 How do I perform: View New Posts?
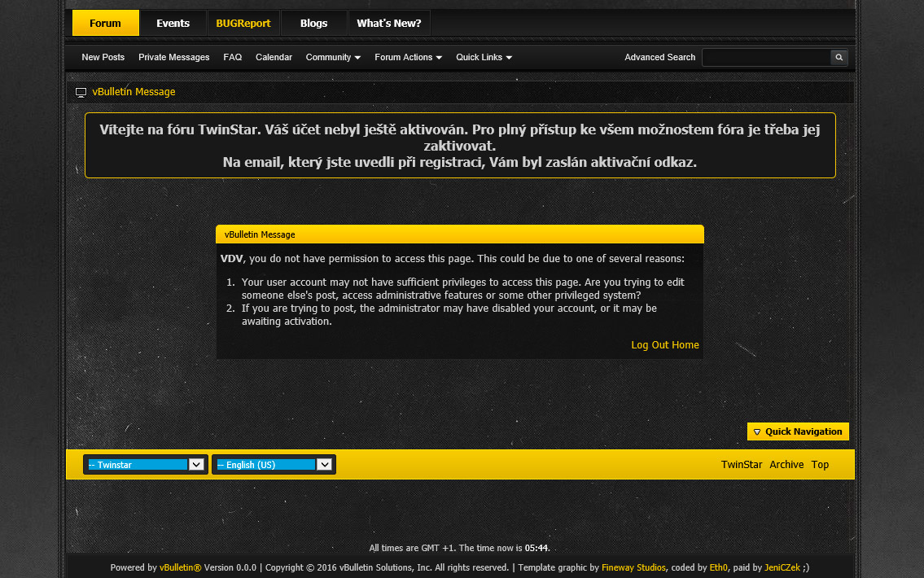point(103,57)
